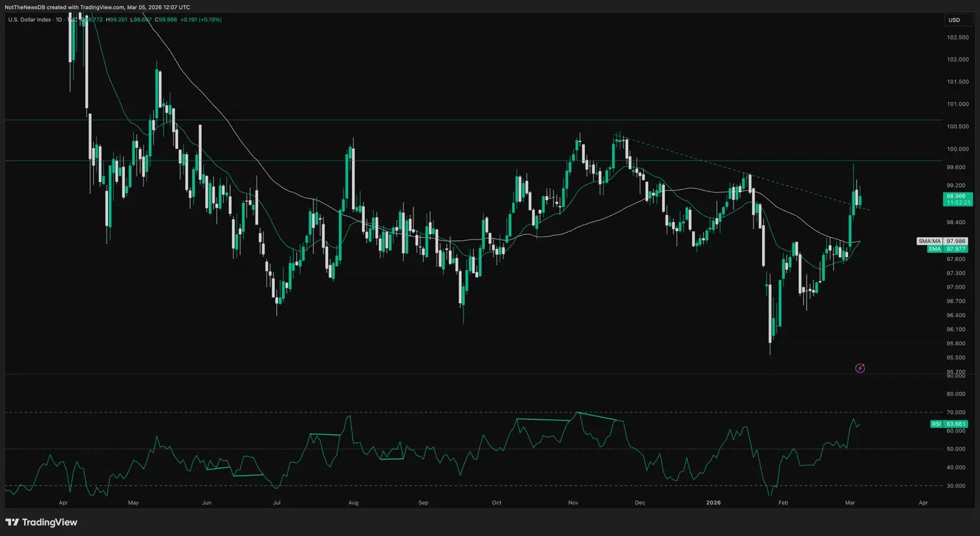Click the current price label 98.966
This screenshot has width=980, height=536.
pos(956,196)
